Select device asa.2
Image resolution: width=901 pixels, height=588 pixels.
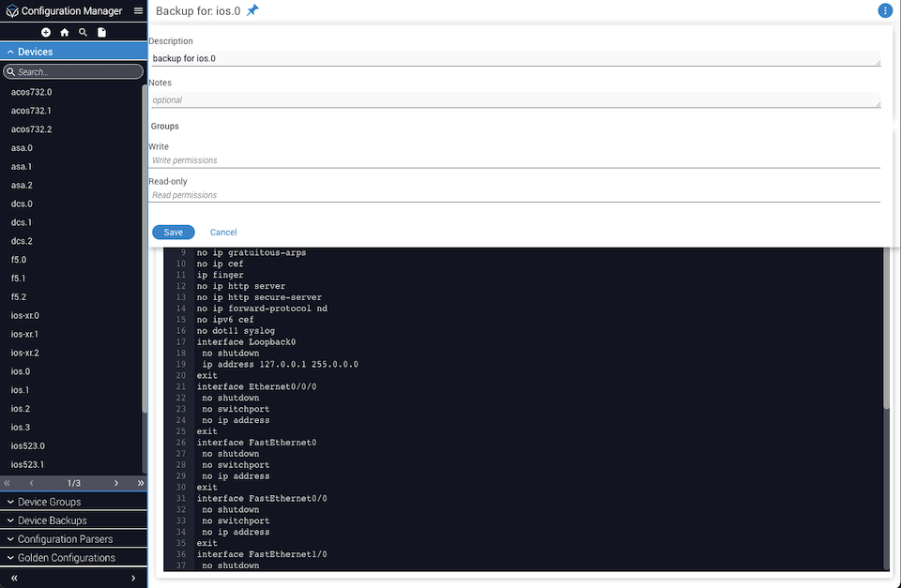tap(22, 185)
